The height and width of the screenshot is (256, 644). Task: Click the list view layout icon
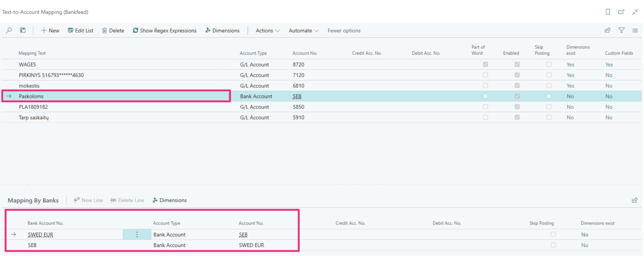coord(635,30)
